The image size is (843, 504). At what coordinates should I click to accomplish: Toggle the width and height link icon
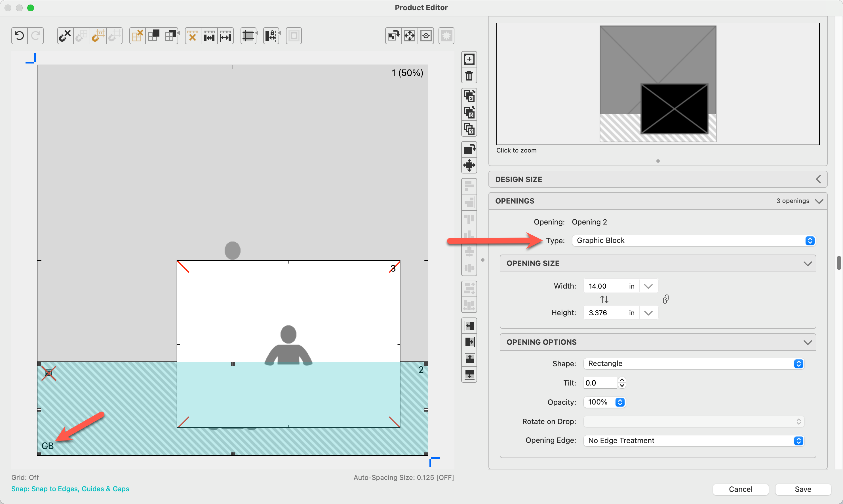tap(666, 299)
